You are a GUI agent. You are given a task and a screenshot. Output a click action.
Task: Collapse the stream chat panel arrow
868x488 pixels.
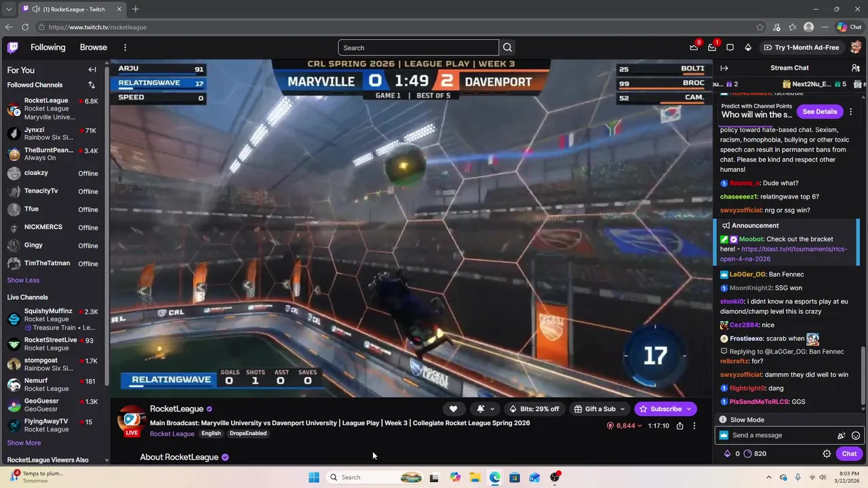[724, 68]
